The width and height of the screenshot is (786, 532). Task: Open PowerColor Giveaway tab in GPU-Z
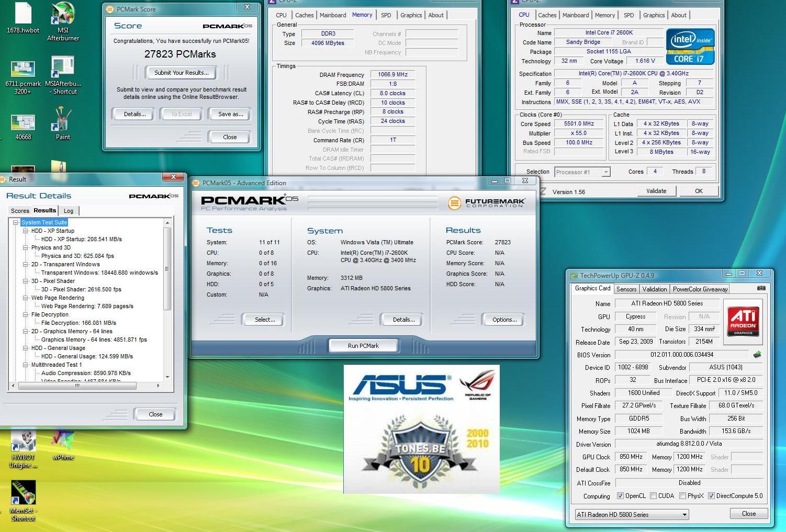pos(700,289)
